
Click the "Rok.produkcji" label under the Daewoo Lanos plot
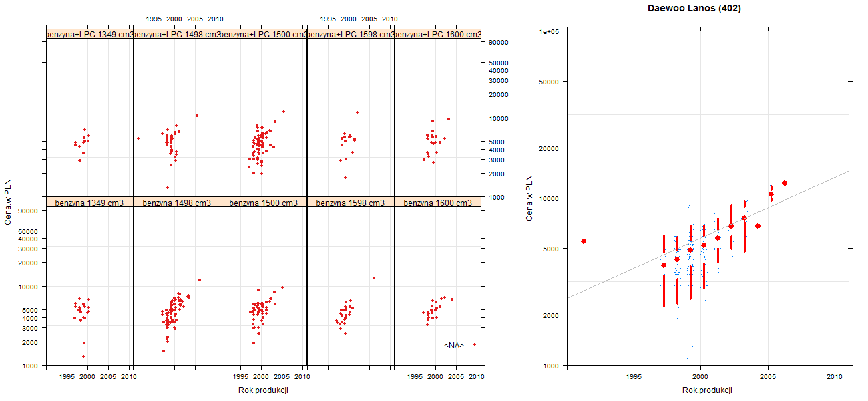click(x=707, y=390)
